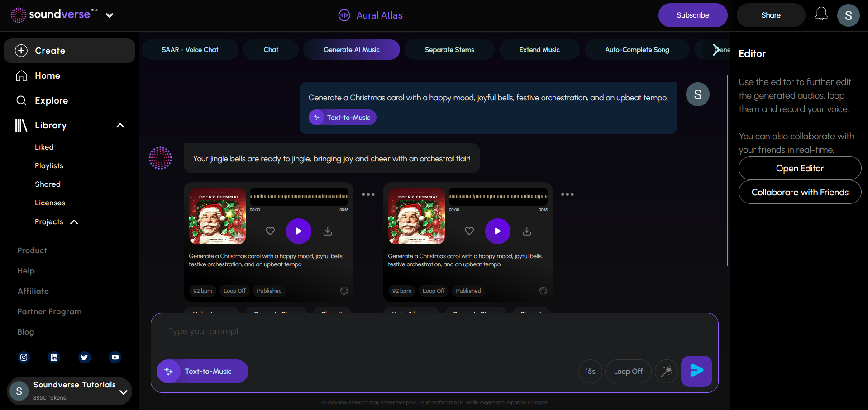
Task: Click the first track's 92 bpm tag
Action: pos(203,291)
